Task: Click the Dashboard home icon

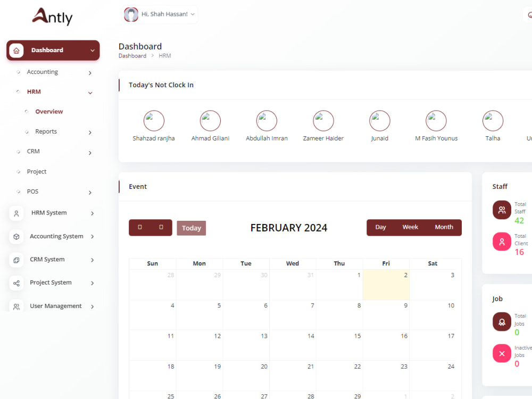Action: click(16, 51)
